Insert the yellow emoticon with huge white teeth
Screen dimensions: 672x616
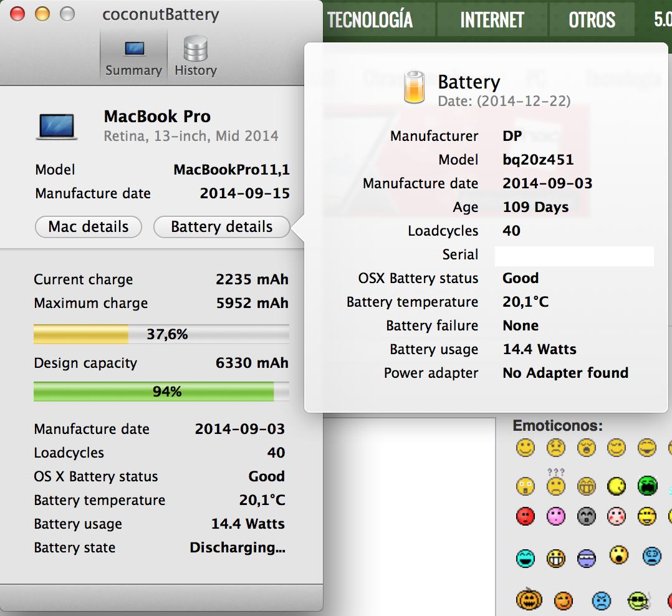click(x=555, y=558)
